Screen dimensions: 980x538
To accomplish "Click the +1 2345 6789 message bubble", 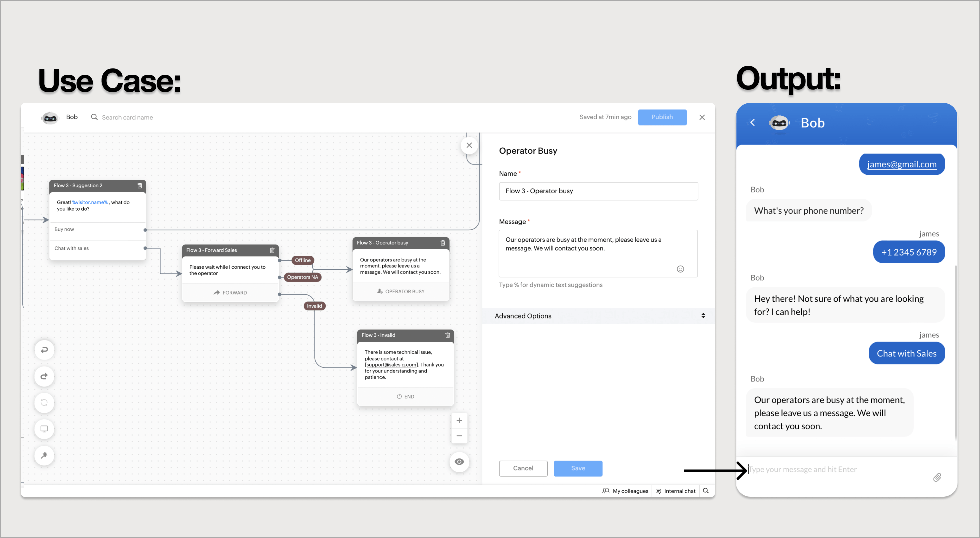I will click(909, 252).
